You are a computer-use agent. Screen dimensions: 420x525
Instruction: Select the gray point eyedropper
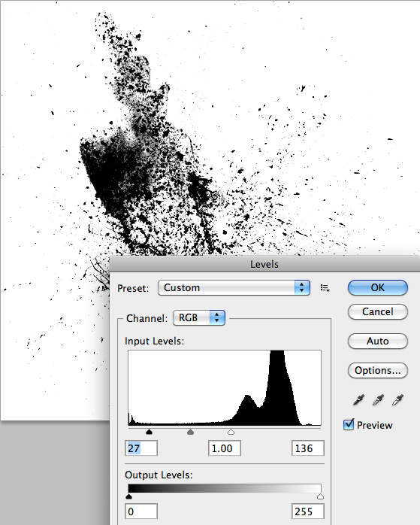[x=378, y=400]
